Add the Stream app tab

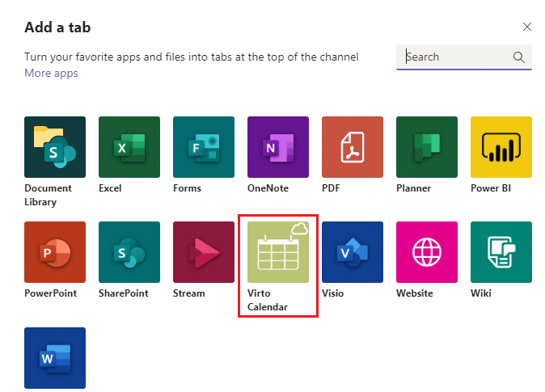tap(204, 252)
